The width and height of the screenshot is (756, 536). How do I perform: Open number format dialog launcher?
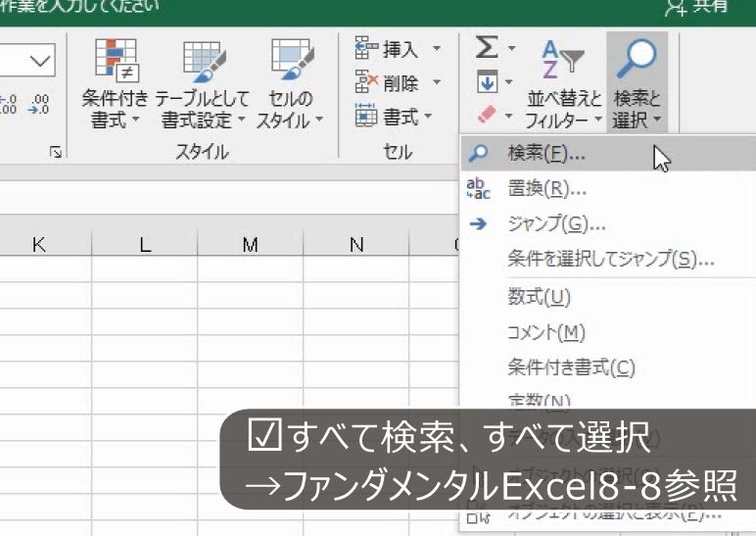coord(56,153)
